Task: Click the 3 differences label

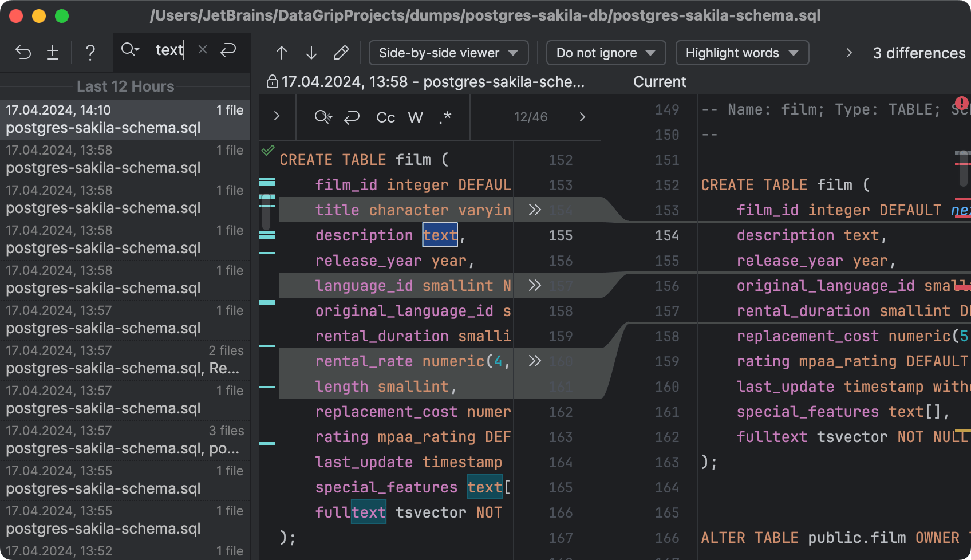Action: [x=918, y=53]
